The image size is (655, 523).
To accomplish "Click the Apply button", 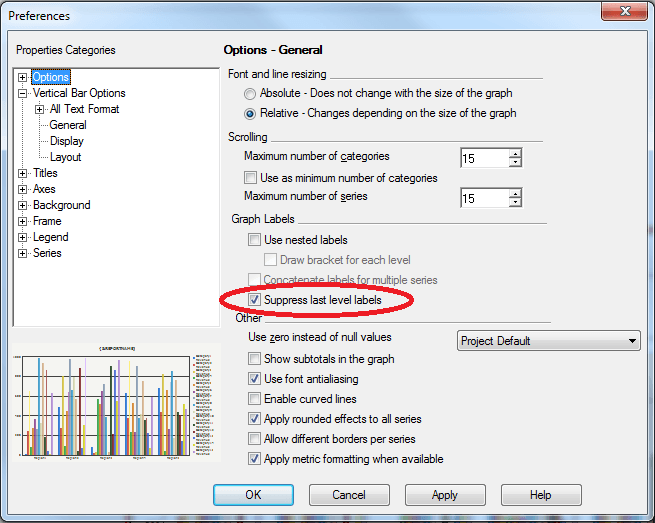I will click(x=444, y=495).
